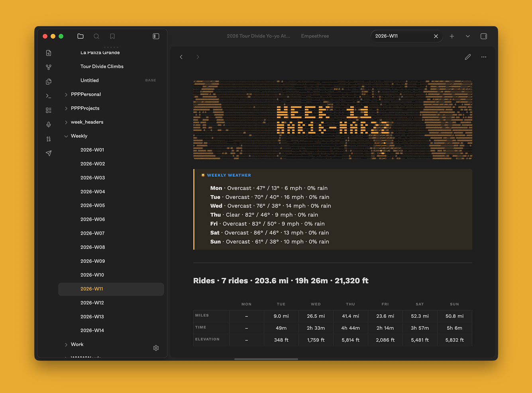Open the note's more options menu
The image size is (532, 393).
point(484,57)
